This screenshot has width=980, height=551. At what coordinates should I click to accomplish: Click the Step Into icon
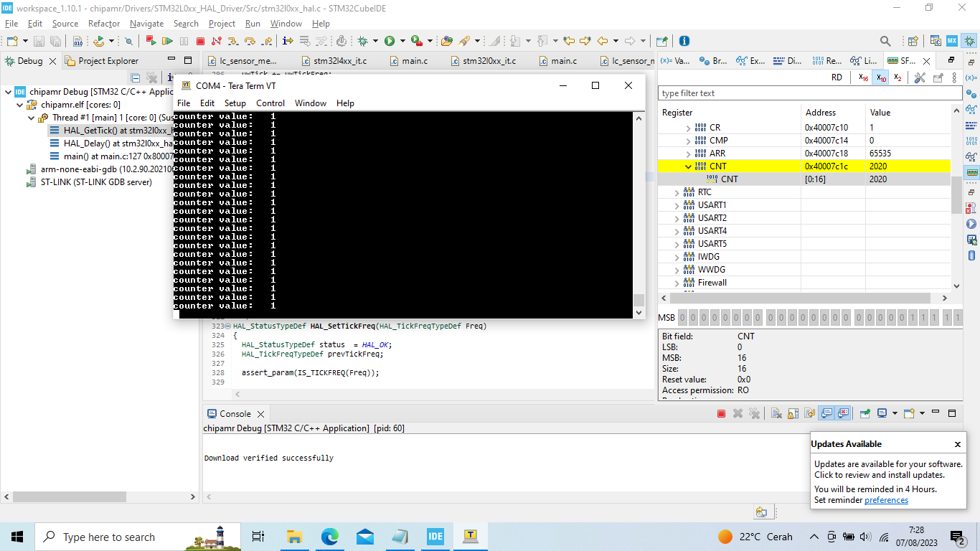point(233,42)
